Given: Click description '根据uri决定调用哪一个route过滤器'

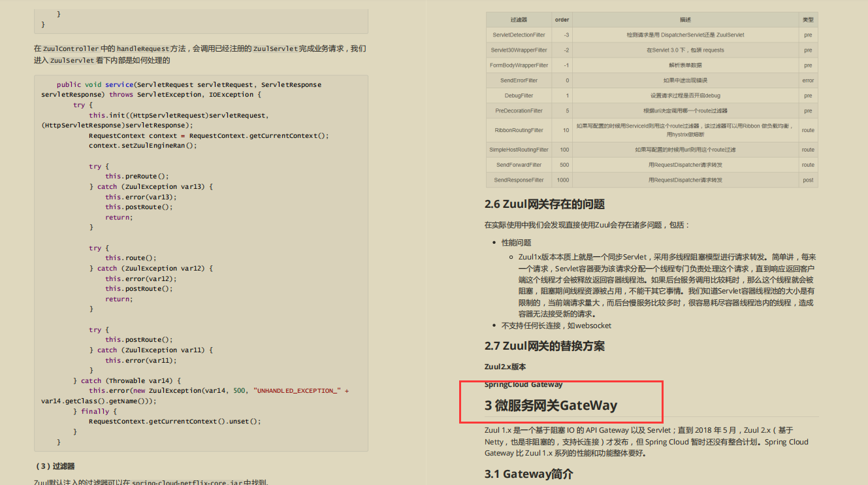Looking at the screenshot, I should (x=685, y=110).
